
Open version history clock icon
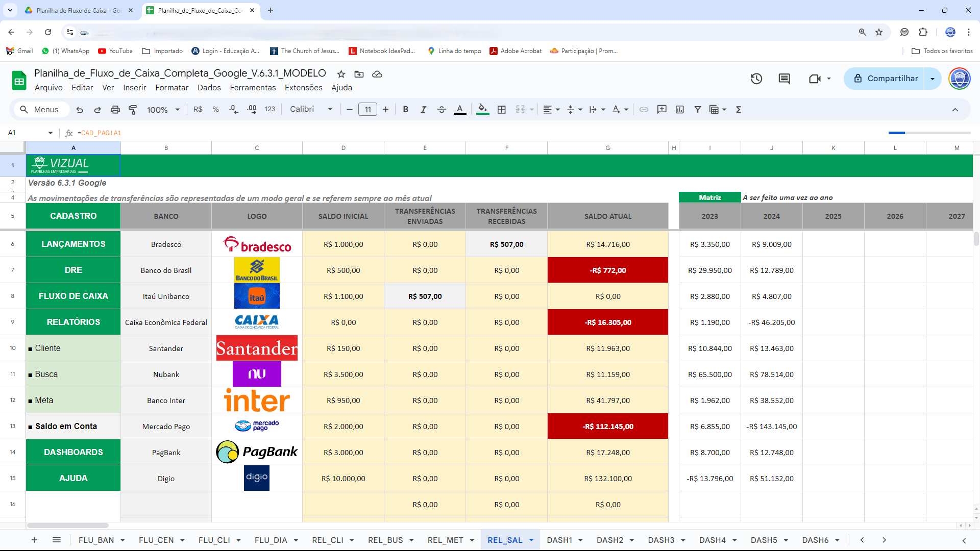click(x=756, y=79)
